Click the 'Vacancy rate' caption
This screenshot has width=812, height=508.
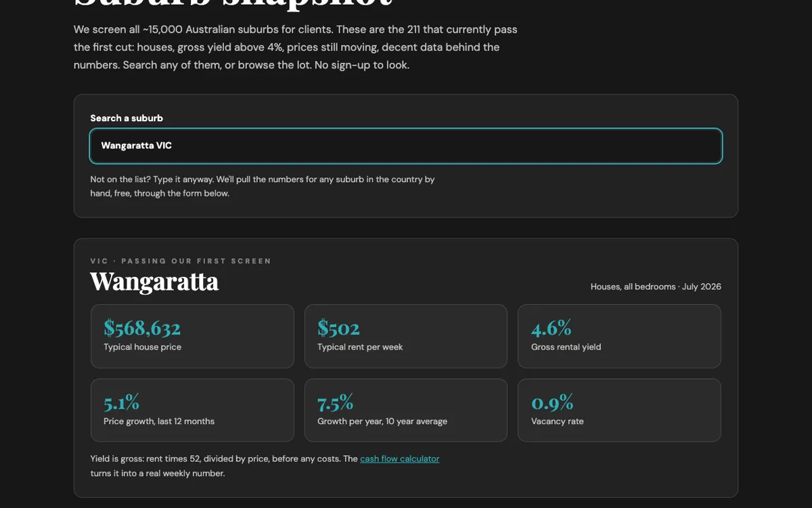click(557, 421)
